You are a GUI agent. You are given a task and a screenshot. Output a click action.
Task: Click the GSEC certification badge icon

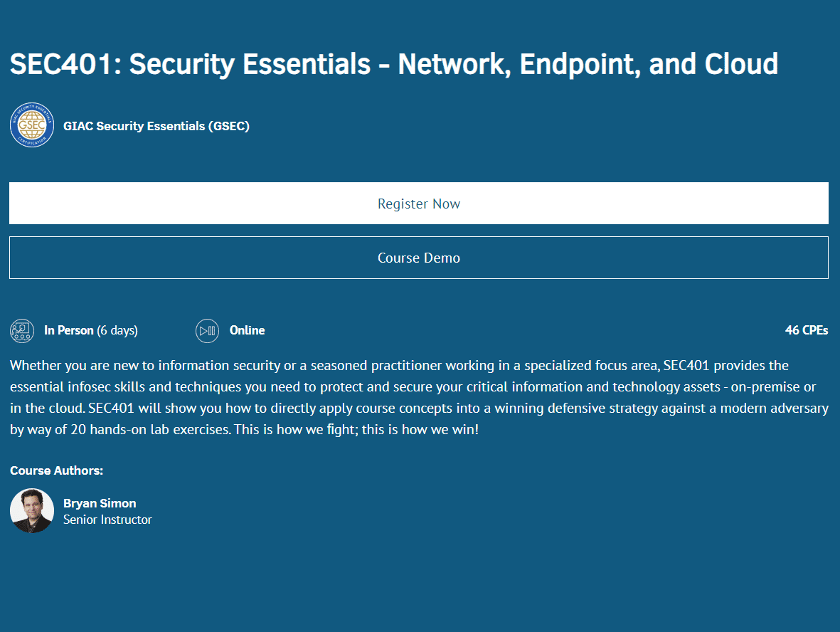(x=32, y=126)
